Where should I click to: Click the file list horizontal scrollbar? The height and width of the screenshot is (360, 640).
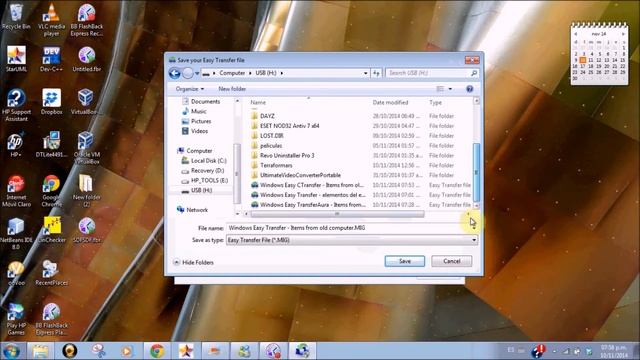tap(337, 214)
